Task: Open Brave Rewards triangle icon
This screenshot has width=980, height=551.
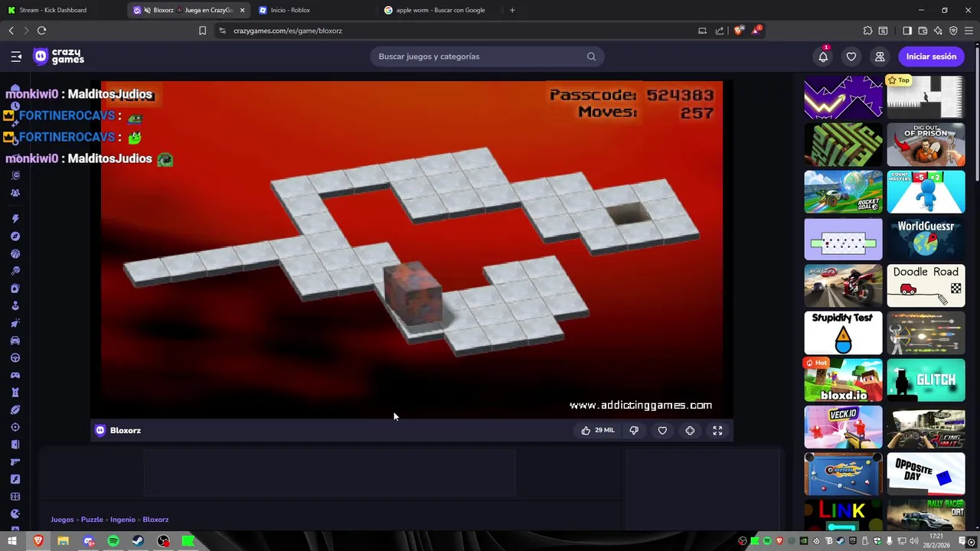Action: (x=756, y=31)
